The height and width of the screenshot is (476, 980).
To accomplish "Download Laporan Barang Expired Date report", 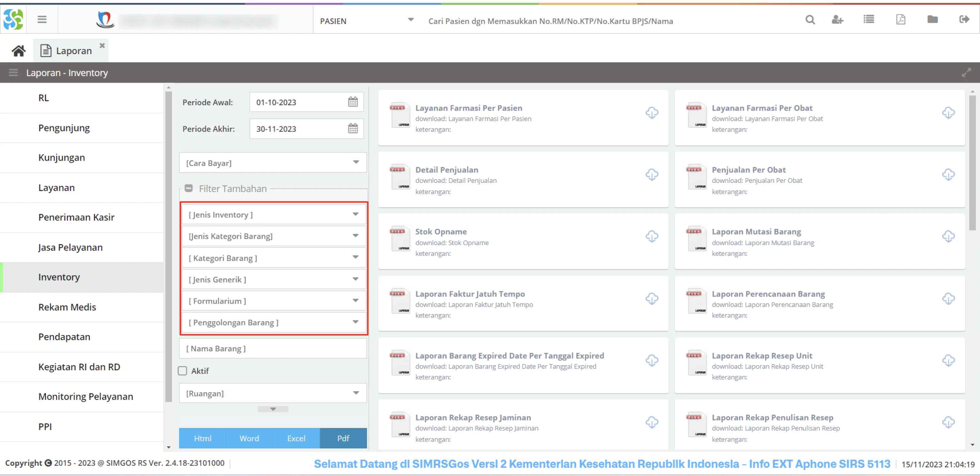I will pos(652,360).
